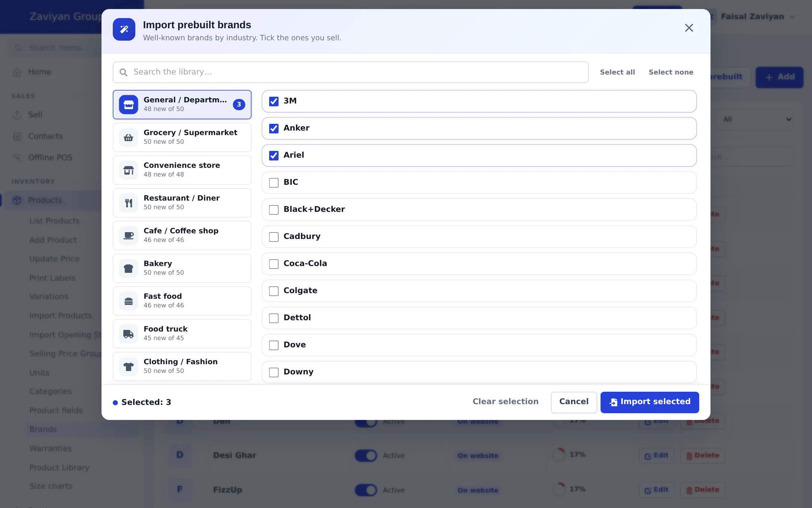
Task: Click the FizzUp 17% progress ring
Action: pos(559,489)
